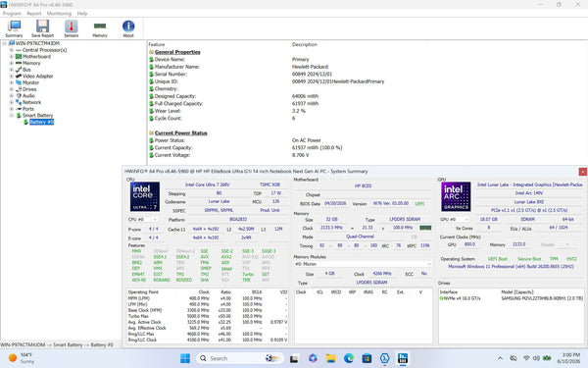
Task: Expand the Memory tree node
Action: [x=11, y=63]
